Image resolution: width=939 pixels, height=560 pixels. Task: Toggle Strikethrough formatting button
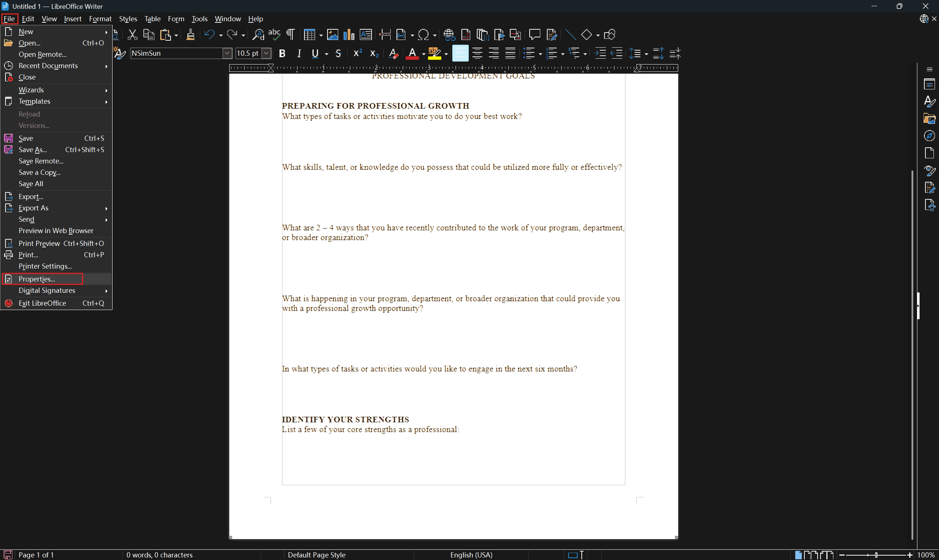coord(338,54)
